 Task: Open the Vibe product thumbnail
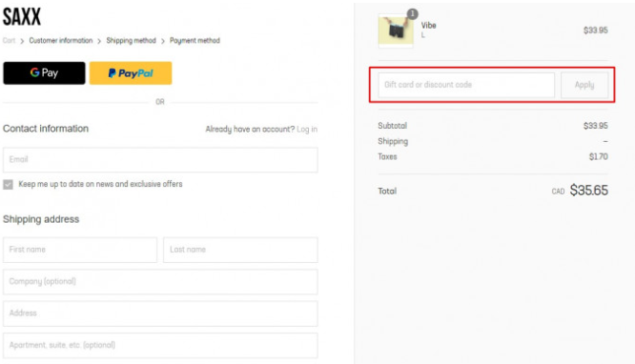tap(396, 30)
